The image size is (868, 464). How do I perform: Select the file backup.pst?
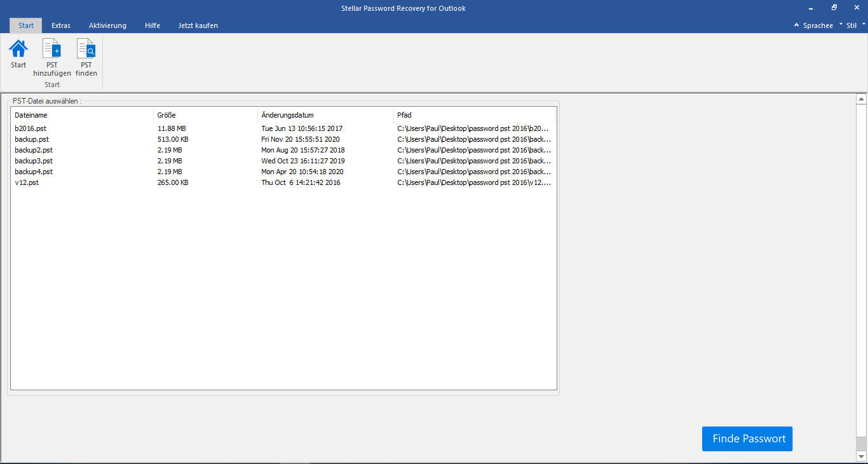[x=32, y=139]
